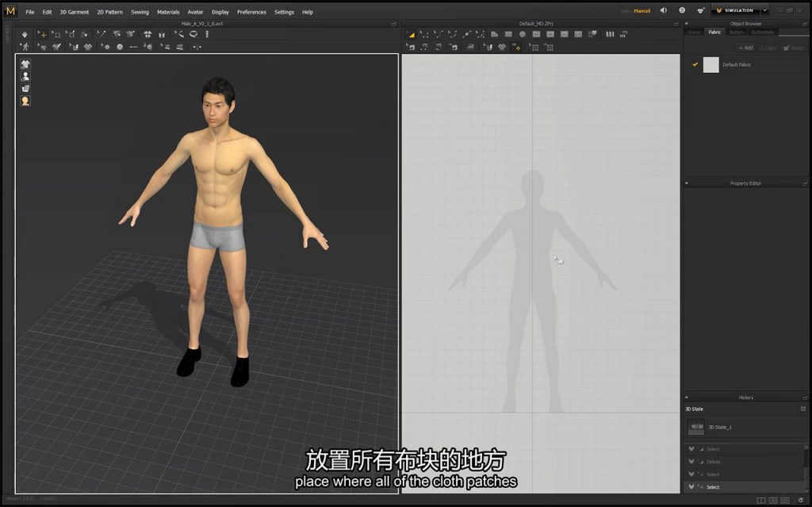The image size is (812, 507).
Task: Toggle the garment display shirt icon in 3D view
Action: [25, 64]
